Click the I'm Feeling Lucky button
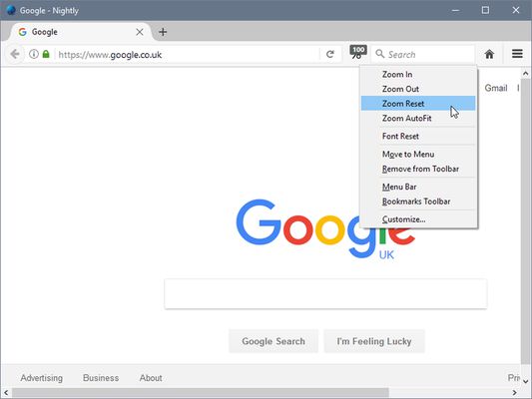Screen dimensions: 532x399 (x=374, y=341)
